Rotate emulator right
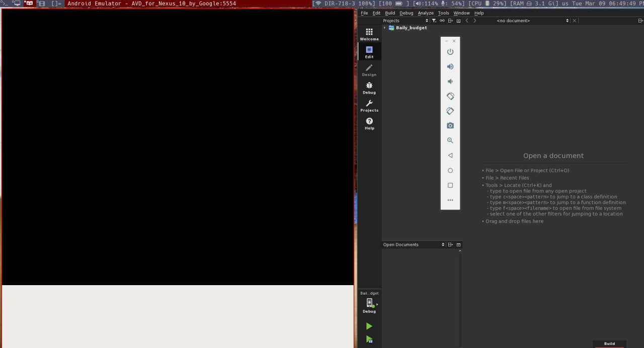The height and width of the screenshot is (348, 644). (x=450, y=111)
